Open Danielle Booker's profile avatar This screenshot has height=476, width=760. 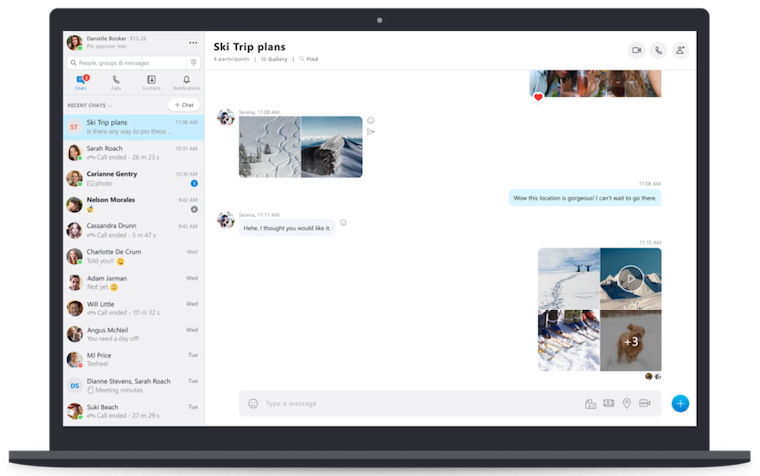click(x=74, y=42)
